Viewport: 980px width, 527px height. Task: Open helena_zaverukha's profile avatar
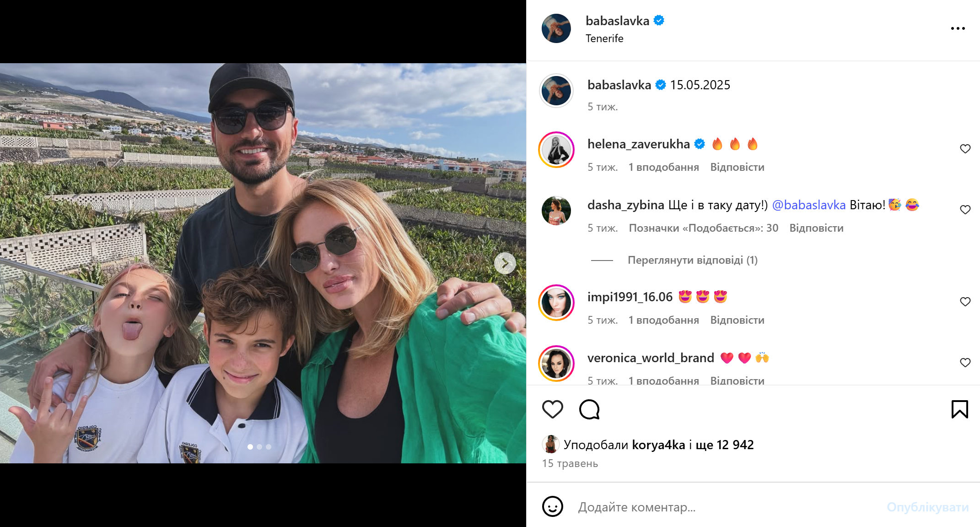(556, 150)
